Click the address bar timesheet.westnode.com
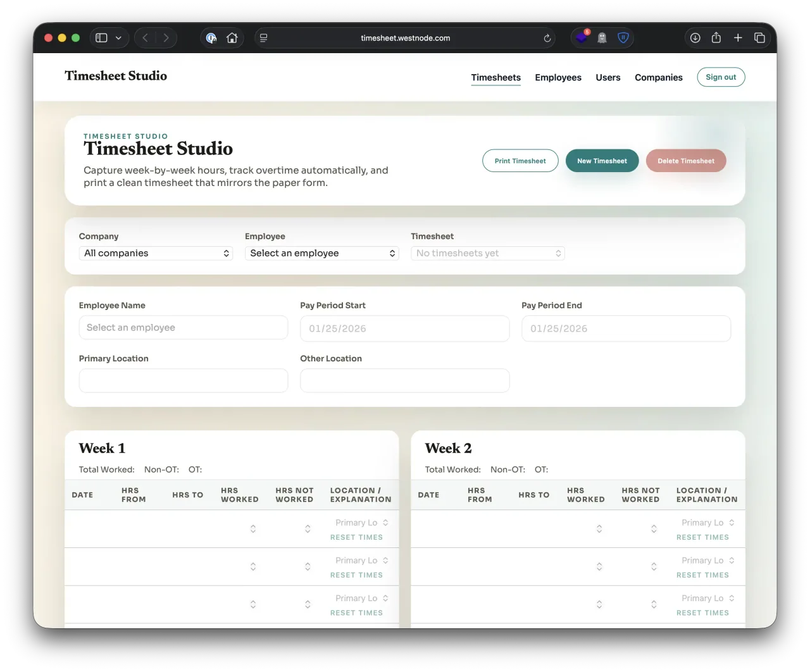 pos(405,38)
